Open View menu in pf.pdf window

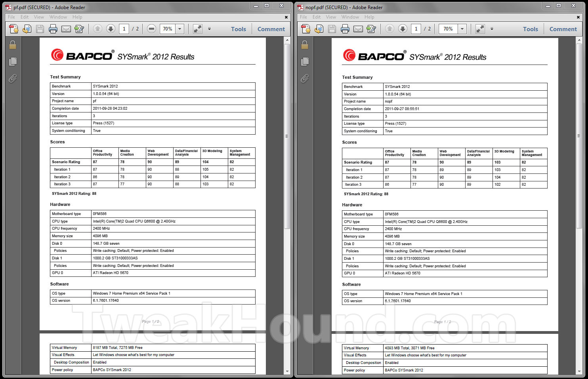pyautogui.click(x=39, y=17)
